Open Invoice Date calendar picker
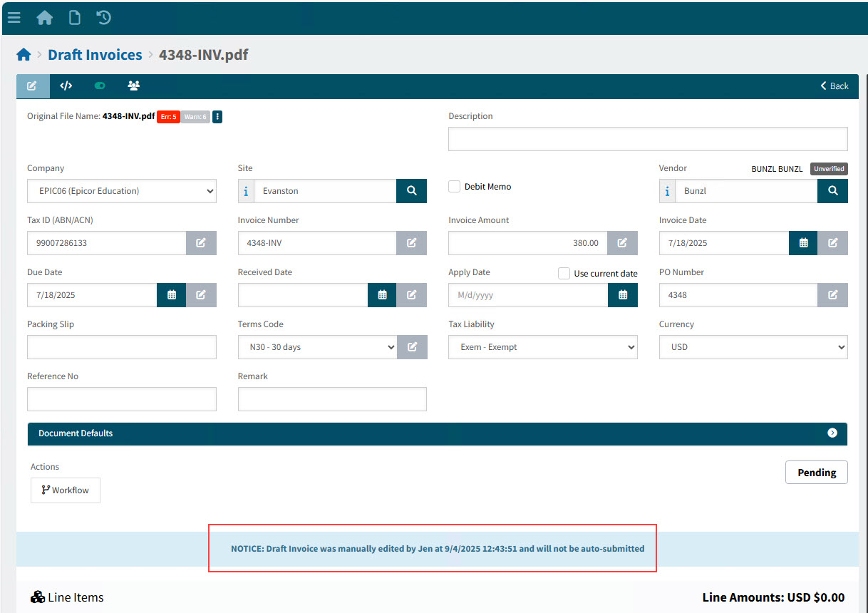868x613 pixels. (x=803, y=243)
